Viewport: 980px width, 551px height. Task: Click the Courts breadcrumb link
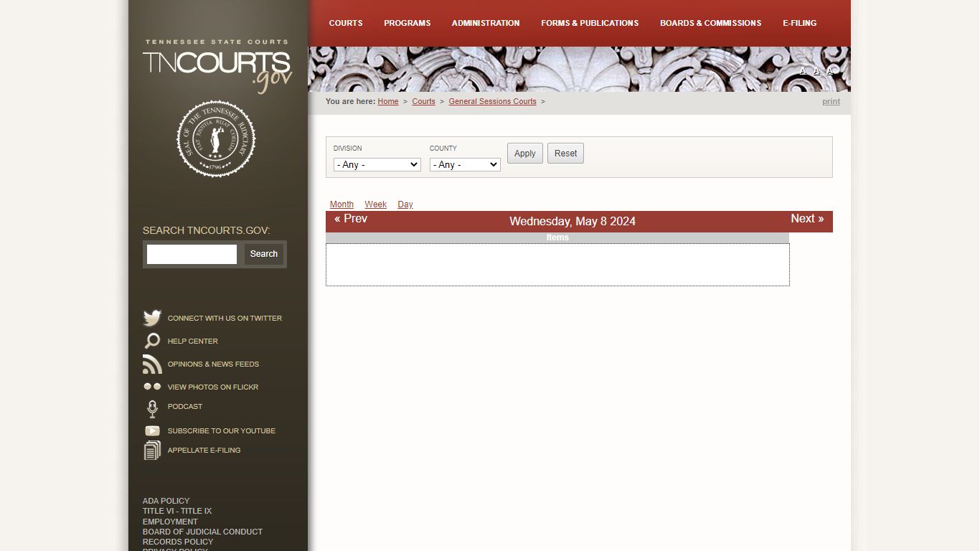tap(424, 102)
